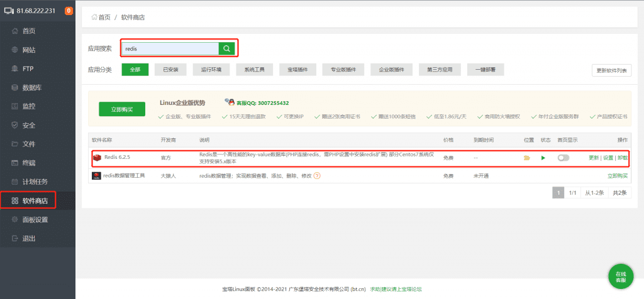This screenshot has width=644, height=299.
Task: Click 更新软件列表 button
Action: (611, 70)
